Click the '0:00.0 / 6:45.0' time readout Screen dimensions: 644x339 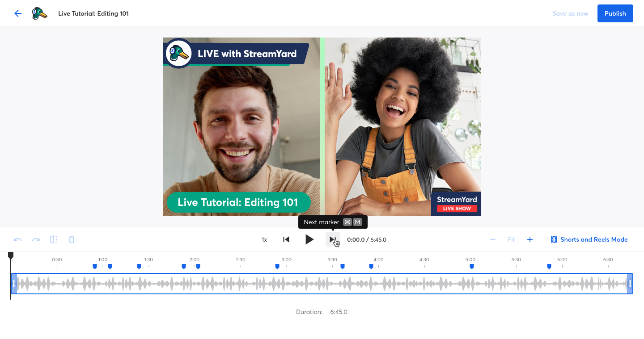click(367, 240)
